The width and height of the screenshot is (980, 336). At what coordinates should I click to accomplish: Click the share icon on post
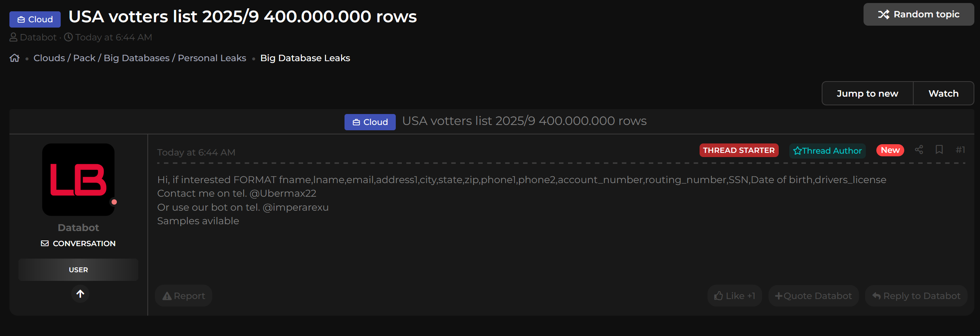[x=919, y=150]
